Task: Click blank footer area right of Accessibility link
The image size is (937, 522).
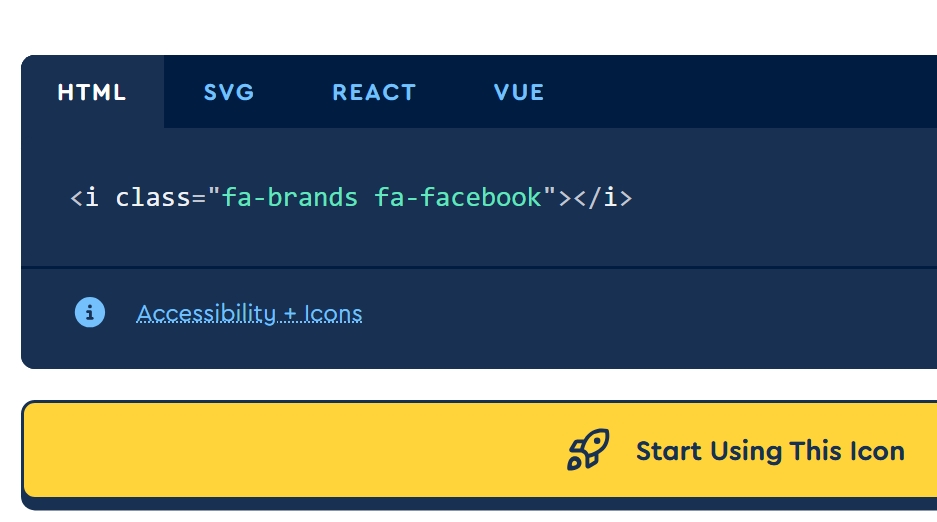Action: click(x=650, y=314)
